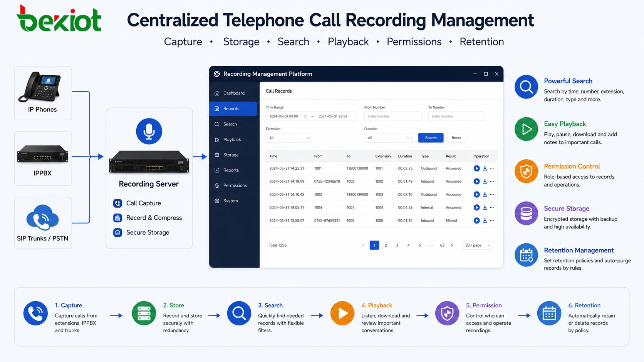Image resolution: width=644 pixels, height=362 pixels.
Task: Click the pagination ellipsis
Action: tap(431, 245)
